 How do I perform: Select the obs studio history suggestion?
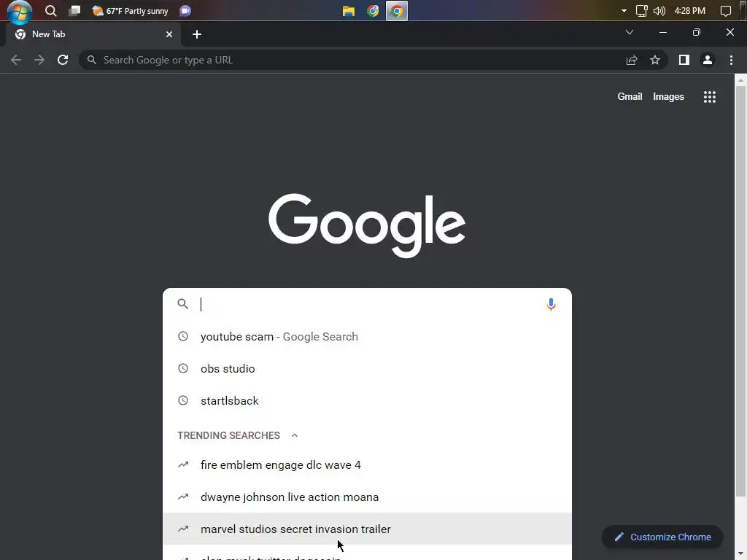pyautogui.click(x=367, y=368)
